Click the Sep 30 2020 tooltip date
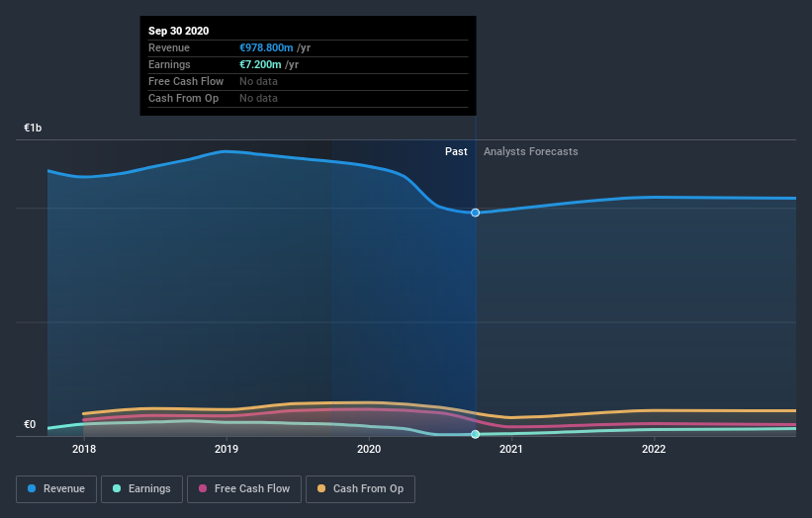812x518 pixels. pos(179,31)
